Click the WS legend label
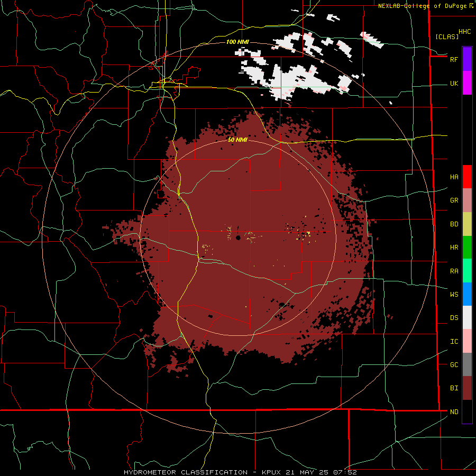The width and height of the screenshot is (476, 476). [x=454, y=295]
